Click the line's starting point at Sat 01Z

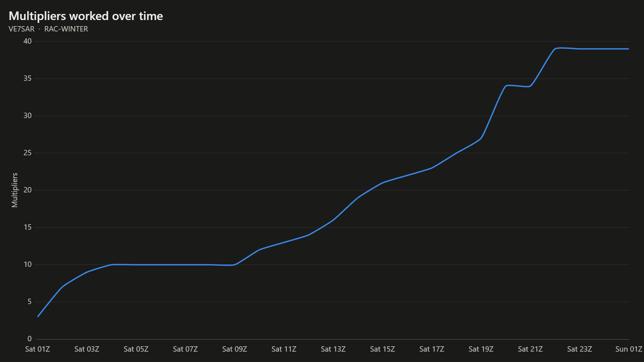(x=38, y=317)
